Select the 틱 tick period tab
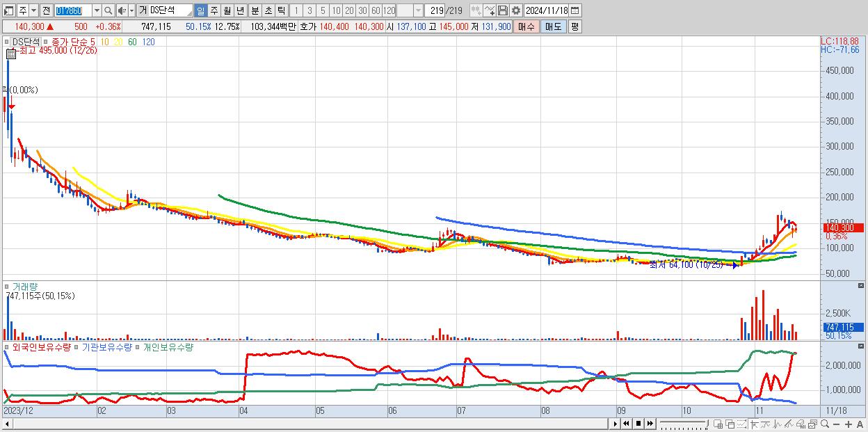Image resolution: width=868 pixels, height=432 pixels. [281, 10]
